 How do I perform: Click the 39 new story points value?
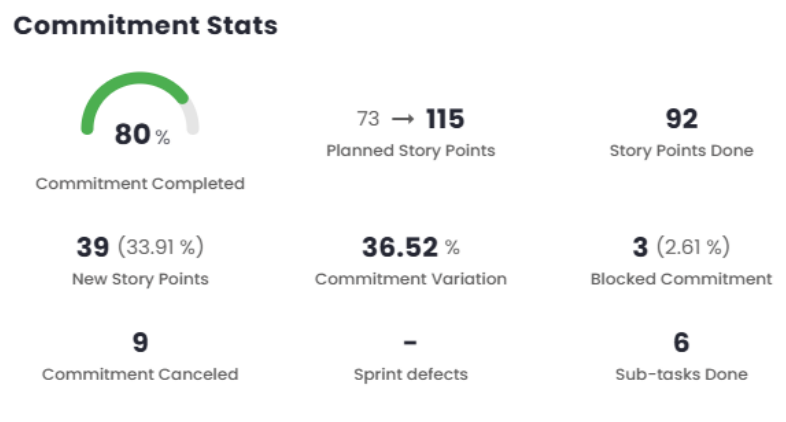(93, 246)
